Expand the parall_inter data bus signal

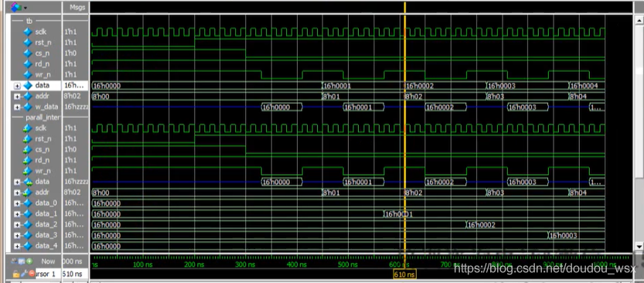click(17, 182)
